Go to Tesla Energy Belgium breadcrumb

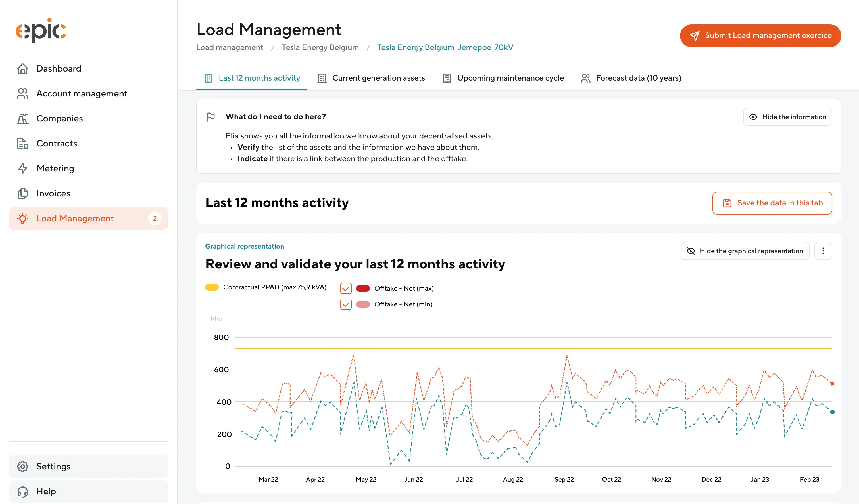(320, 47)
